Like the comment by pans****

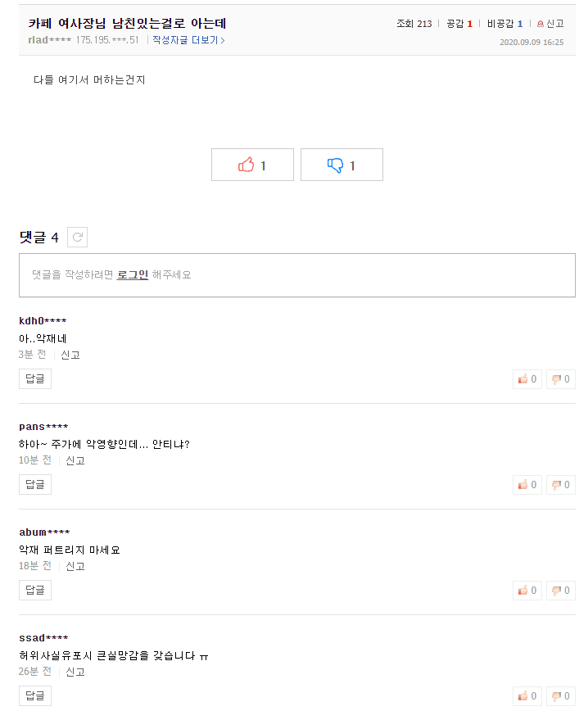click(527, 485)
